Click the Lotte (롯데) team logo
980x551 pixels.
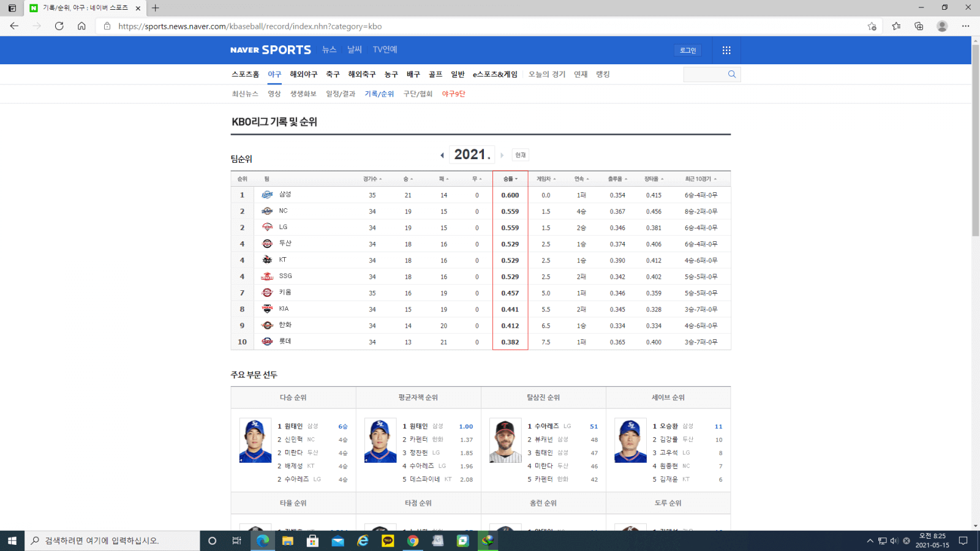[x=267, y=342]
